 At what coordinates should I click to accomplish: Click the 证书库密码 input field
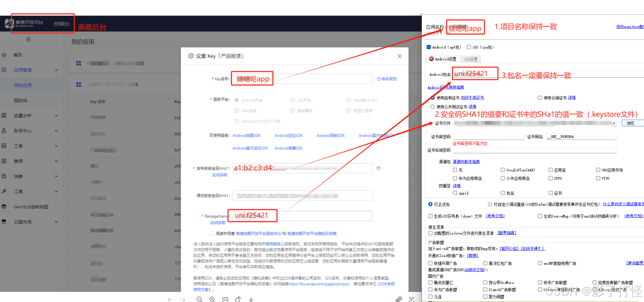coord(488,137)
